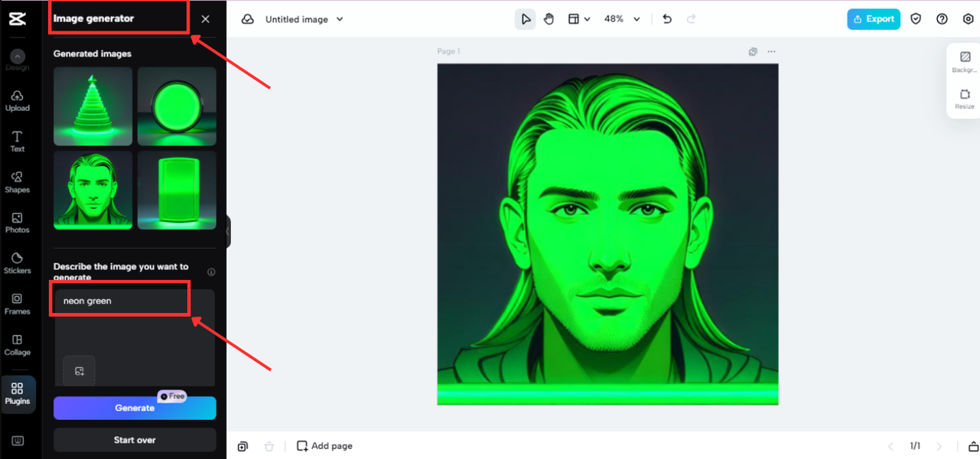This screenshot has width=980, height=459.
Task: Select the green man portrait thumbnail
Action: pyautogui.click(x=93, y=190)
